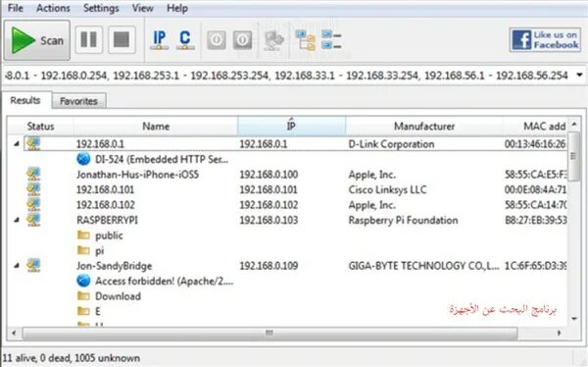Click D-Link Corporation manufacturer cell
This screenshot has width=588, height=367.
[391, 144]
